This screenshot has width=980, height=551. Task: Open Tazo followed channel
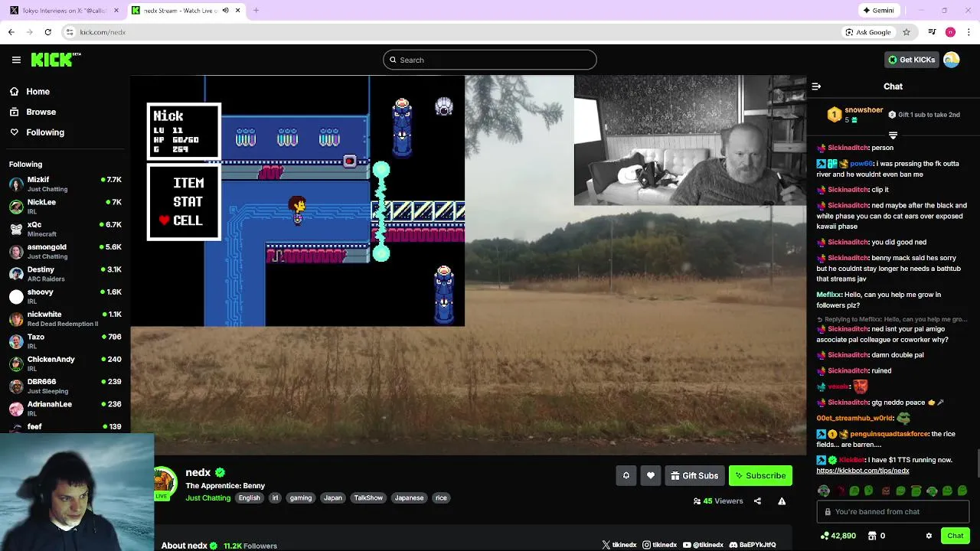[64, 341]
